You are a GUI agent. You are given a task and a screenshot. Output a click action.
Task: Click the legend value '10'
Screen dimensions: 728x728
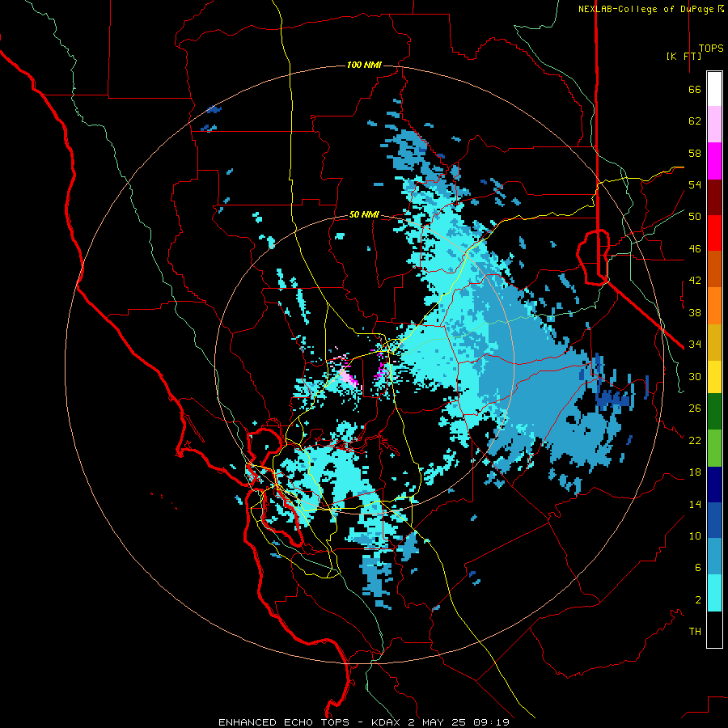coord(695,535)
